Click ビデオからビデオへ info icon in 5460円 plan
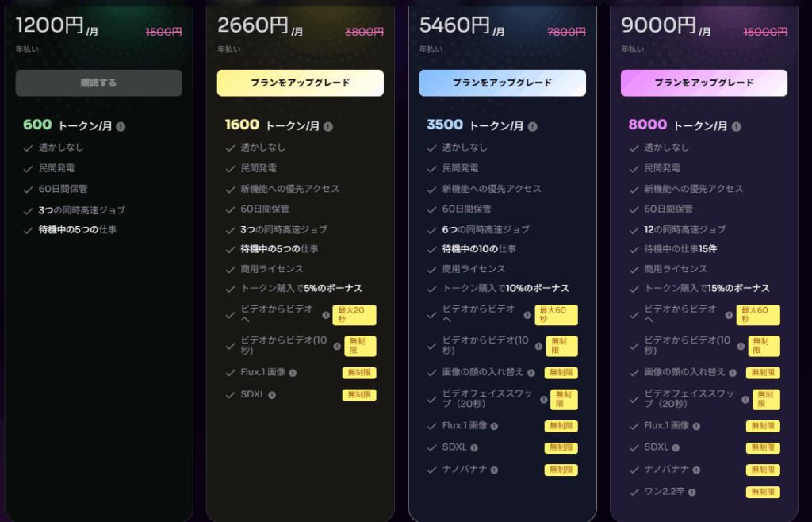The width and height of the screenshot is (812, 522). click(x=527, y=315)
